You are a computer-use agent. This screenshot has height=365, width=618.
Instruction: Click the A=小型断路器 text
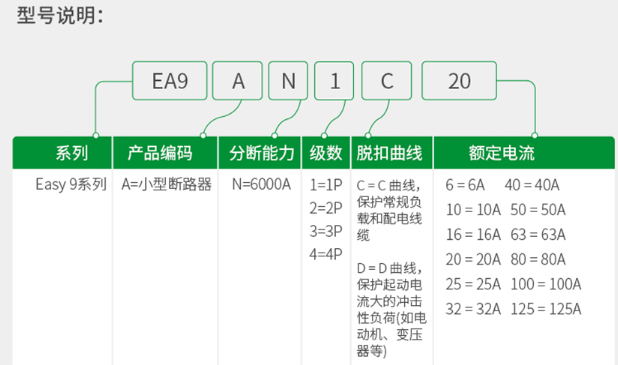click(166, 184)
